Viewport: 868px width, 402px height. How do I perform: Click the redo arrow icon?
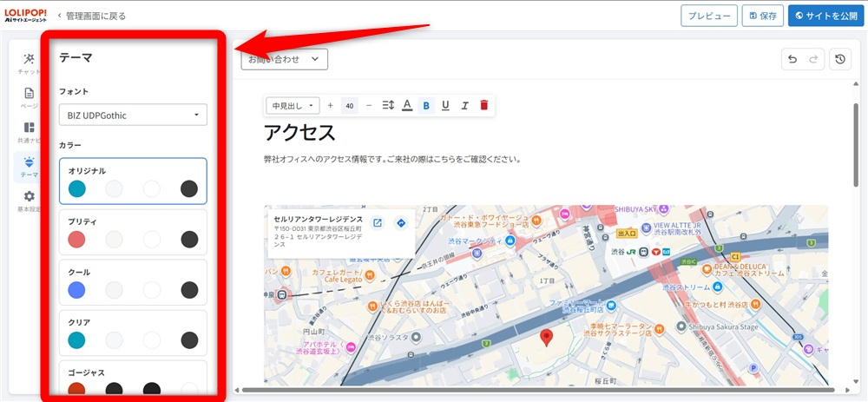813,60
